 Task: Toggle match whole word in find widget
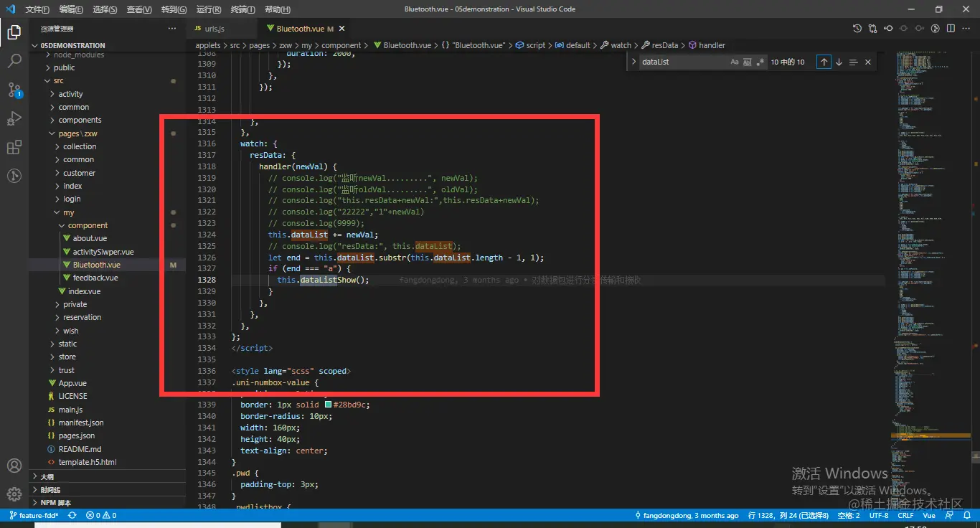pos(748,62)
